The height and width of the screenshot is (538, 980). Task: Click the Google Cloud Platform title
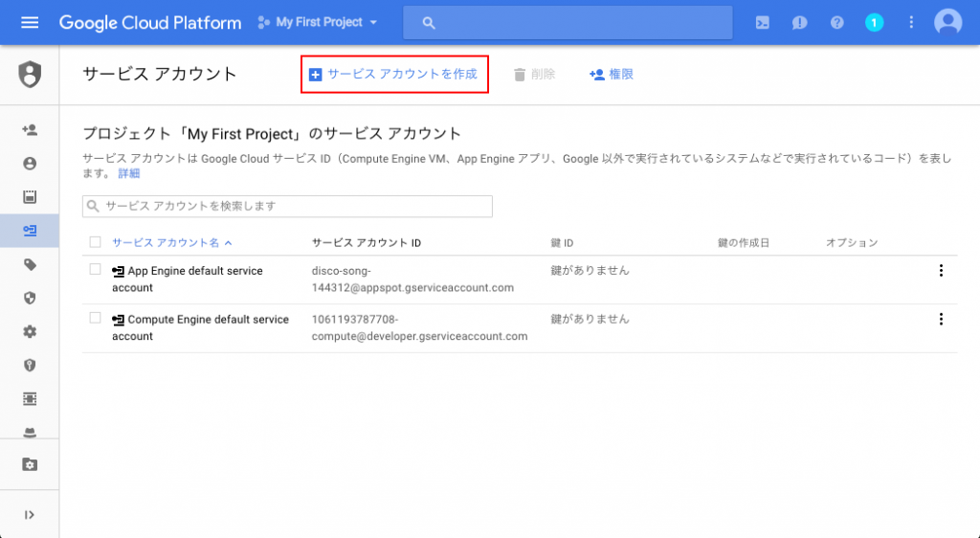pyautogui.click(x=150, y=23)
